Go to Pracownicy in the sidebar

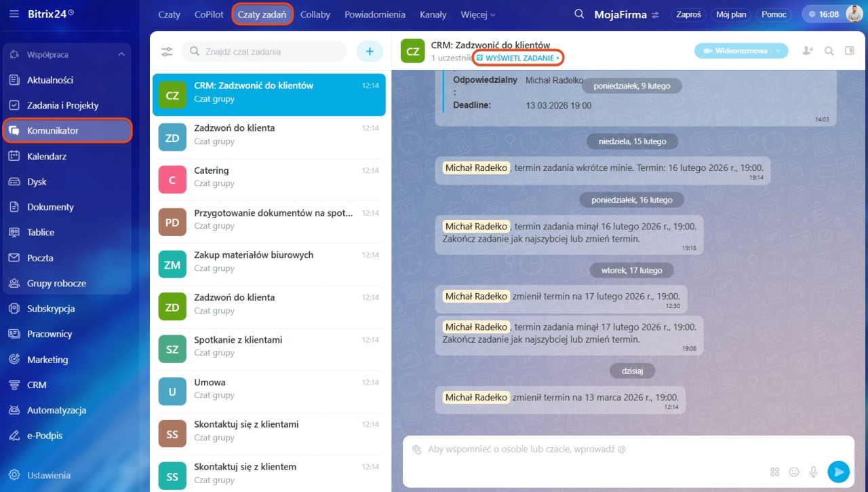click(66, 334)
